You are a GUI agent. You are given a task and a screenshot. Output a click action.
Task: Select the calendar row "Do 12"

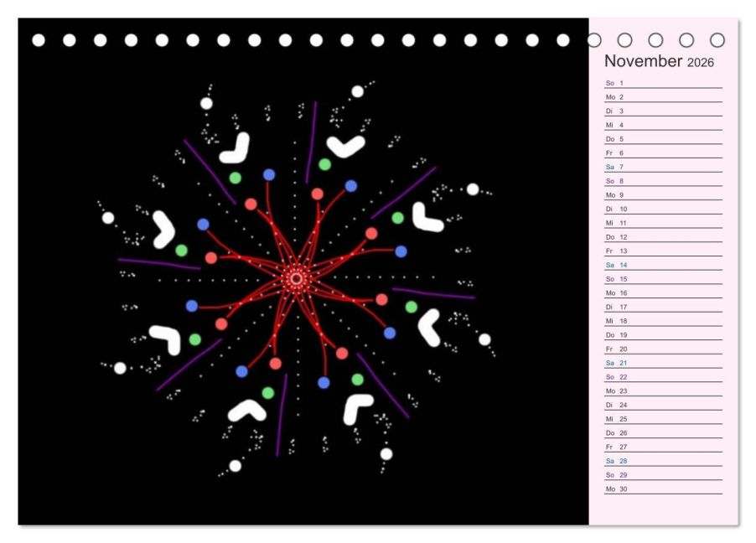664,237
